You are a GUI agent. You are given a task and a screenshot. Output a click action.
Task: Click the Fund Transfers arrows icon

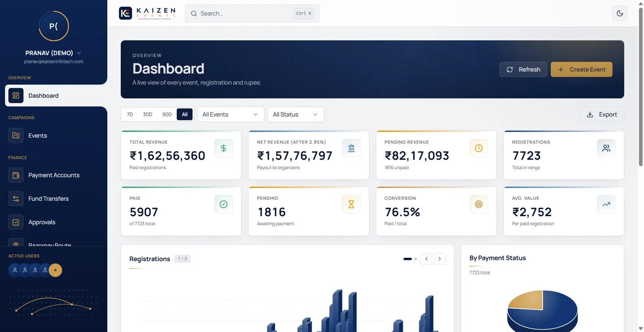[16, 199]
